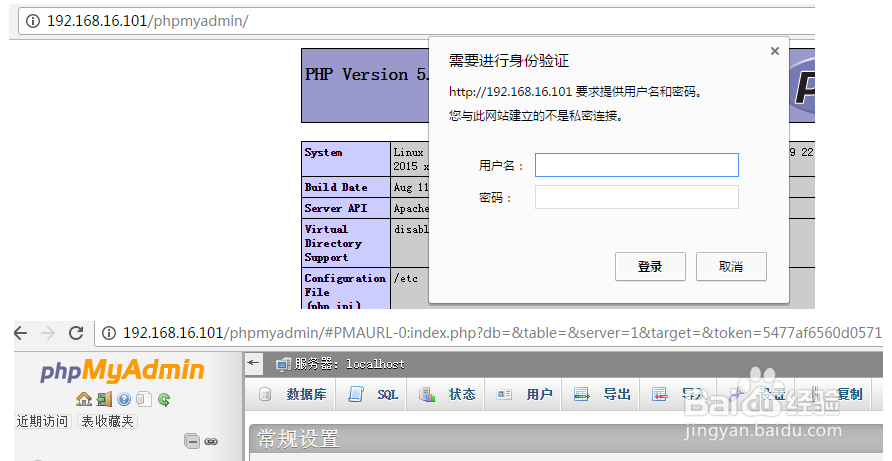The height and width of the screenshot is (461, 892).
Task: Click the users card icon
Action: pyautogui.click(x=504, y=394)
